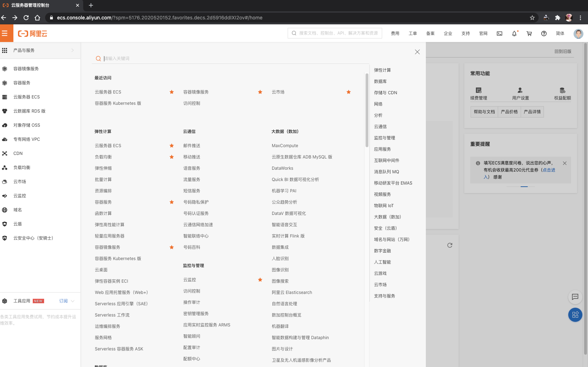This screenshot has height=367, width=588.
Task: Open the 支持 header menu
Action: [466, 34]
